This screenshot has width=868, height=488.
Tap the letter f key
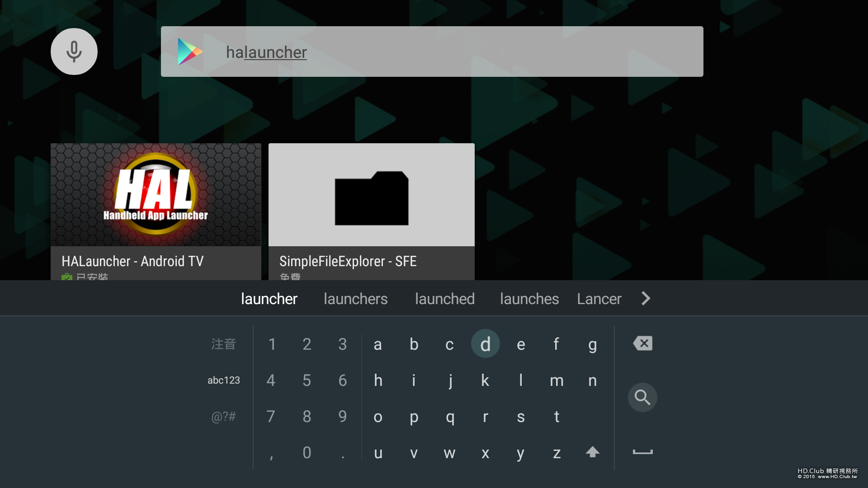[557, 344]
